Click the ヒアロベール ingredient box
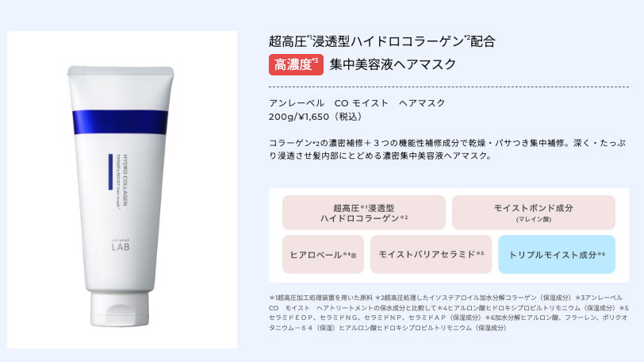The width and height of the screenshot is (644, 362). pos(323,254)
